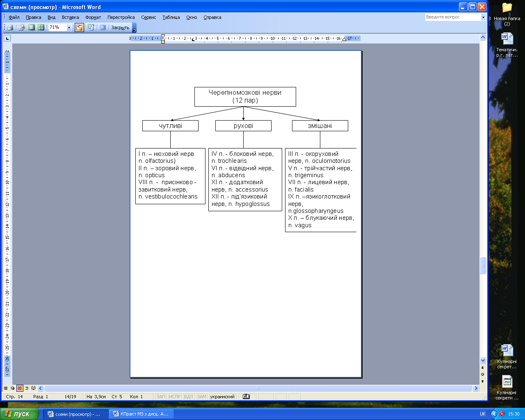Click the украинский language indicator
The width and height of the screenshot is (525, 420).
pos(222,397)
